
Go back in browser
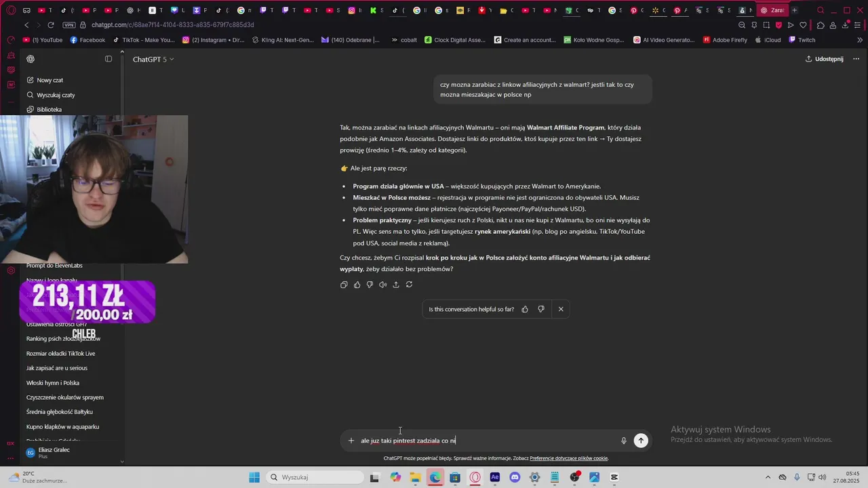[26, 25]
